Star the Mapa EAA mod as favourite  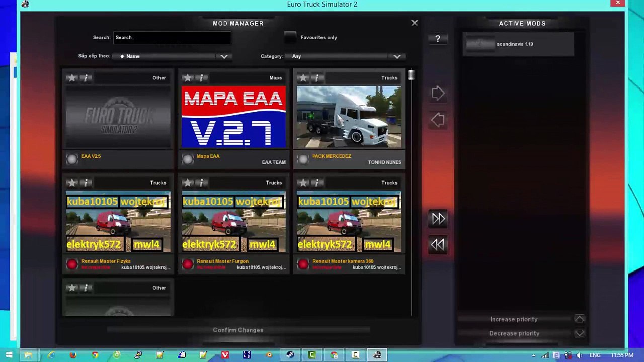pyautogui.click(x=188, y=78)
